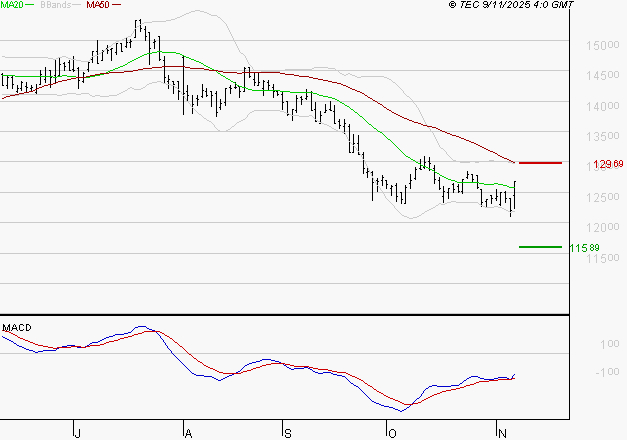The width and height of the screenshot is (627, 440).
Task: Click the 12000 price axis label
Action: click(x=603, y=227)
